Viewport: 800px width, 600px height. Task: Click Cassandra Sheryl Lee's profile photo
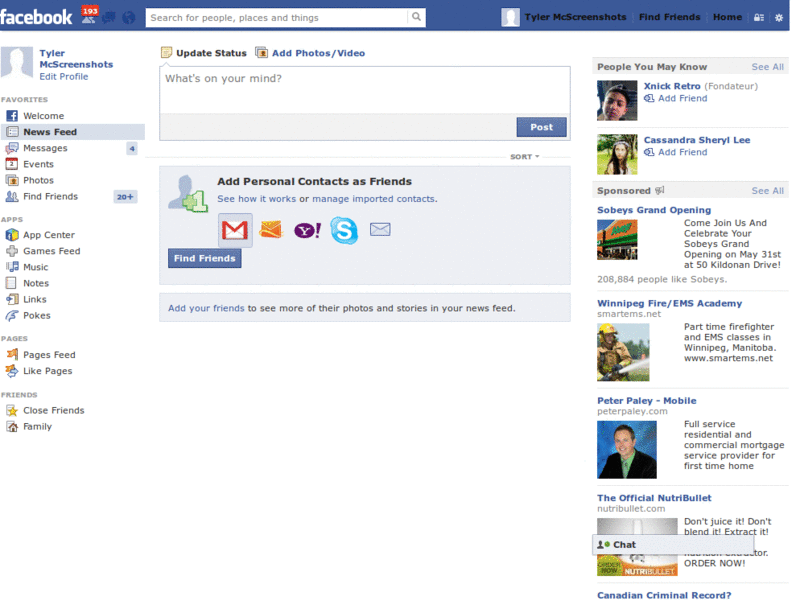coord(617,154)
